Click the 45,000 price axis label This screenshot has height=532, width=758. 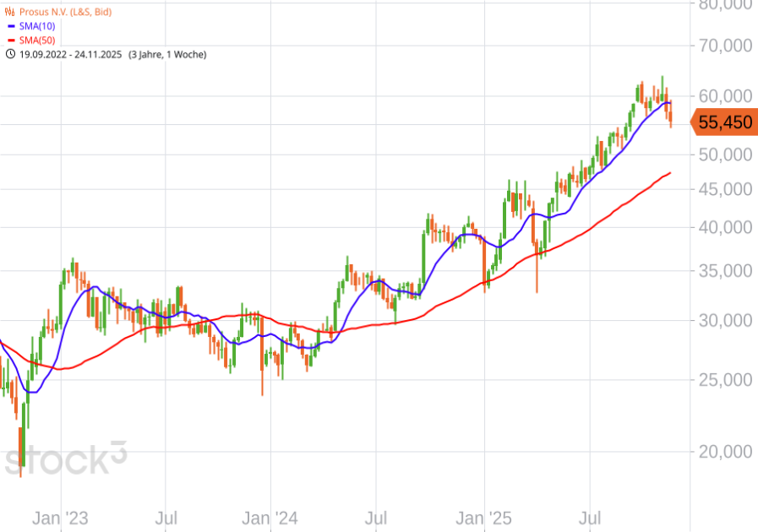pos(725,189)
